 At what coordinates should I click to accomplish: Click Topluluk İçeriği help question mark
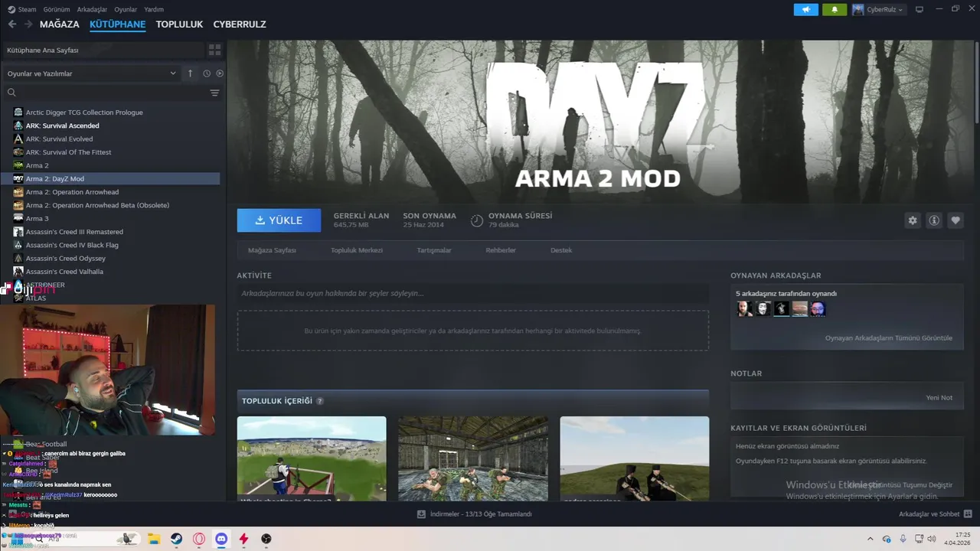tap(320, 401)
